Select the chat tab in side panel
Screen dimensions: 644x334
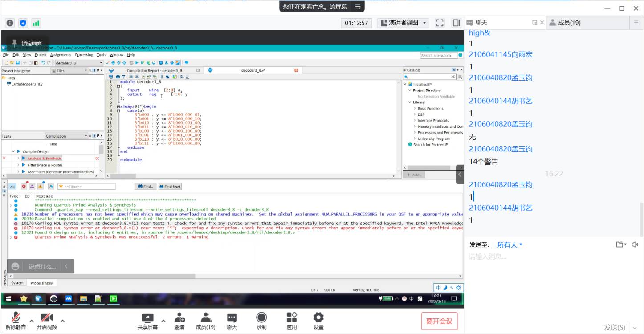point(481,23)
